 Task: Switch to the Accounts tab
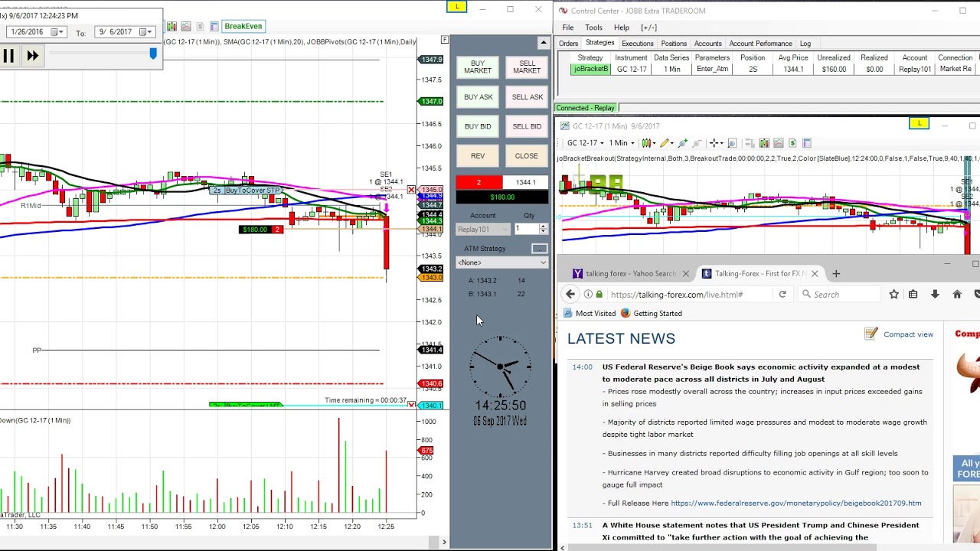coord(707,44)
